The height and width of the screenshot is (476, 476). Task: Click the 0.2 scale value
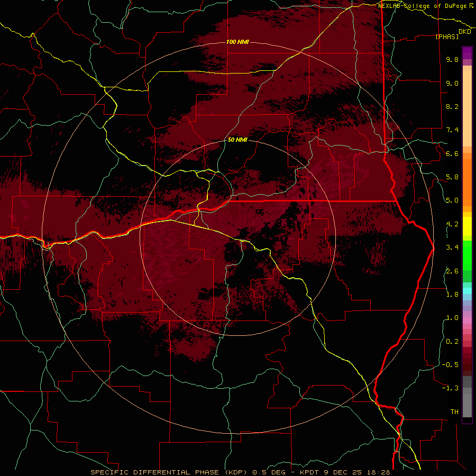pyautogui.click(x=452, y=342)
